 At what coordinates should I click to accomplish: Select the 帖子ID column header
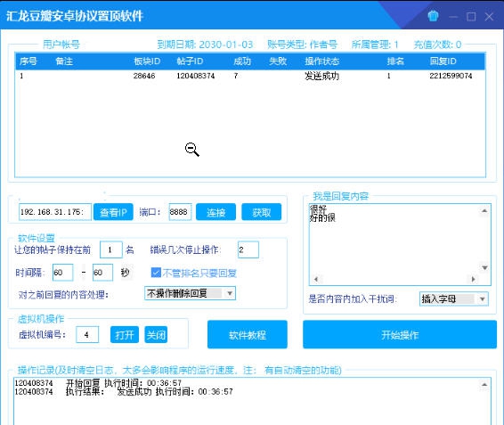click(190, 61)
